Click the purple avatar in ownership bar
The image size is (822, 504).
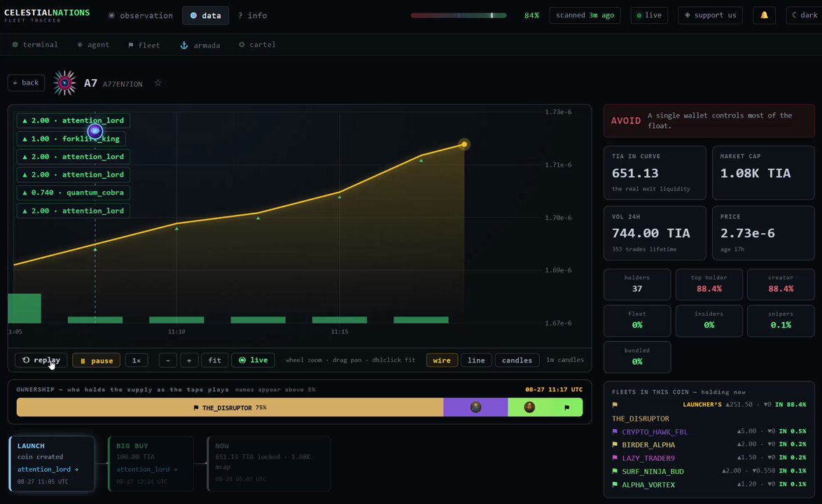click(475, 407)
